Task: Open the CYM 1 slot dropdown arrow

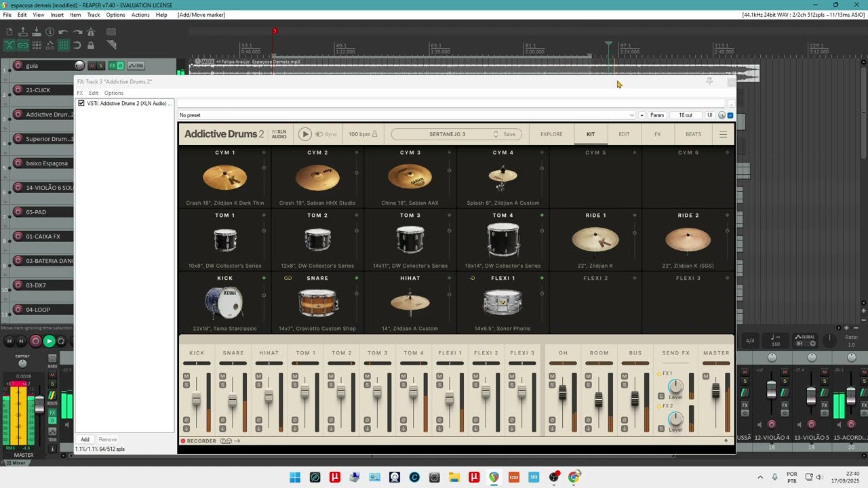Action: (264, 152)
